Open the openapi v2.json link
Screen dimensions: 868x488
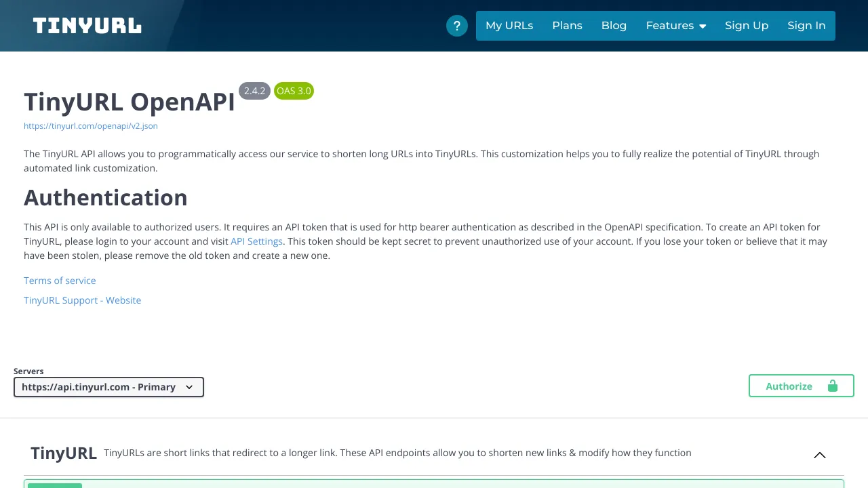tap(91, 126)
